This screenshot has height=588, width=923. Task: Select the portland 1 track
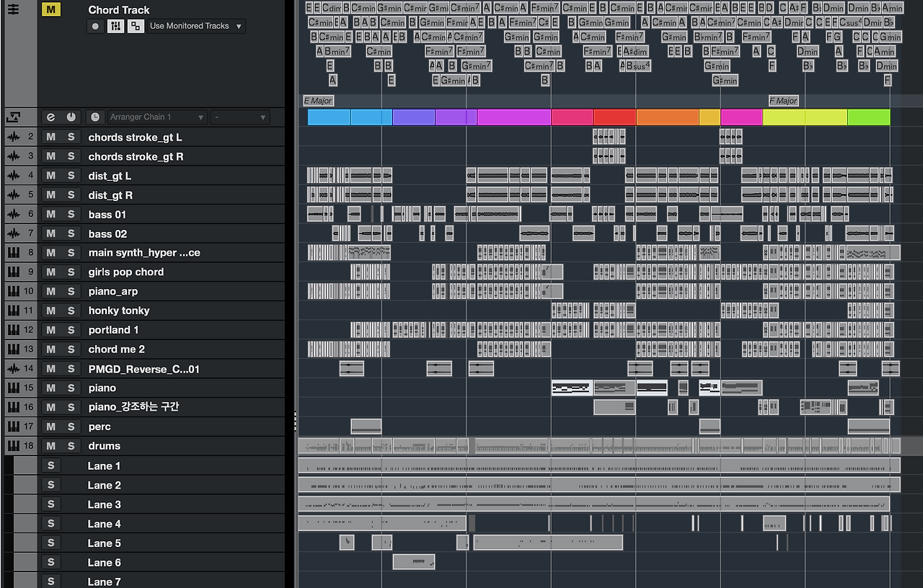click(x=113, y=330)
